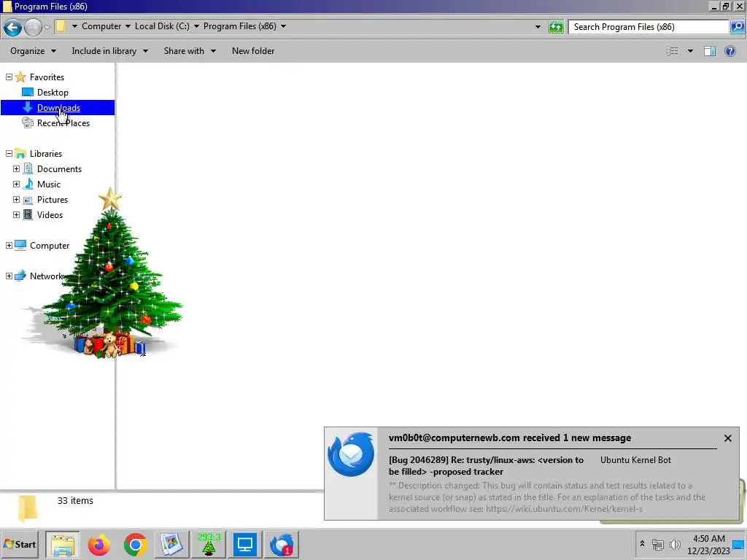Open the Organize menu

coord(33,51)
